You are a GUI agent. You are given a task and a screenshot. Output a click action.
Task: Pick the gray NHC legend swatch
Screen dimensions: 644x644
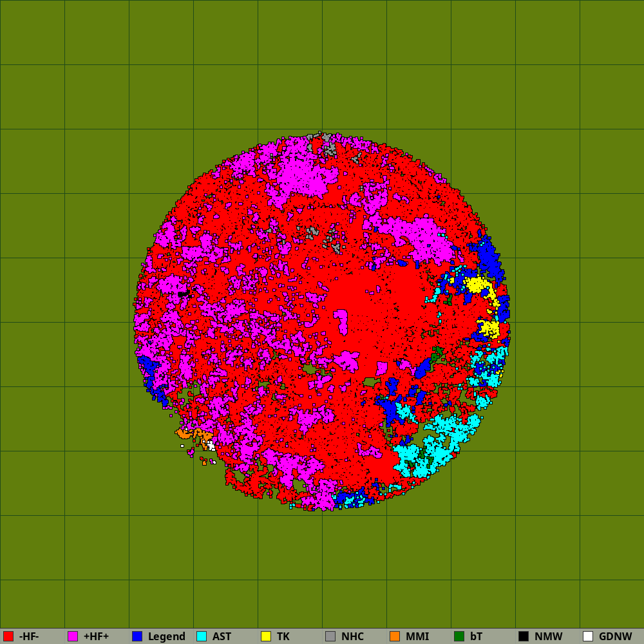pyautogui.click(x=330, y=636)
